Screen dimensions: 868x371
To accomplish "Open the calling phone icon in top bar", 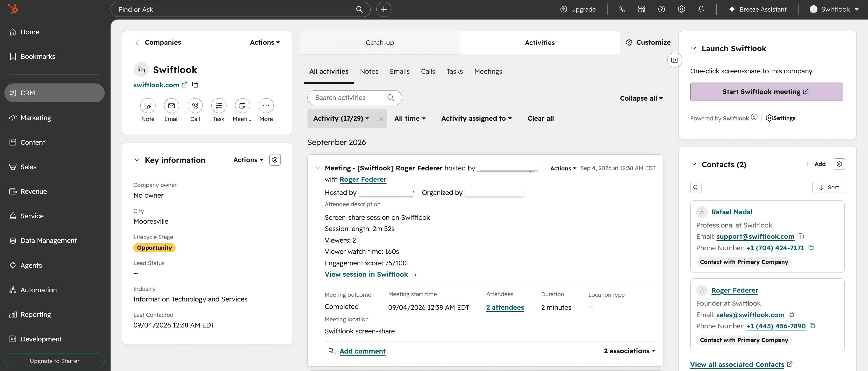I will click(x=622, y=9).
